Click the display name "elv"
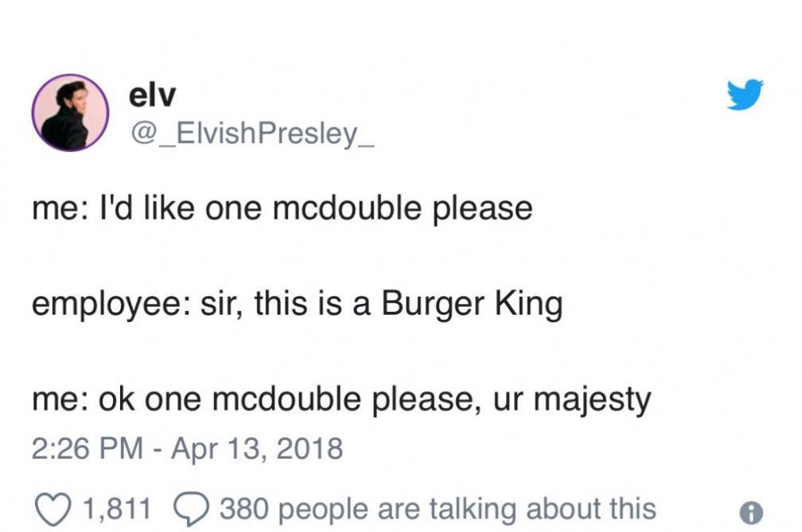802x532 pixels. [152, 95]
